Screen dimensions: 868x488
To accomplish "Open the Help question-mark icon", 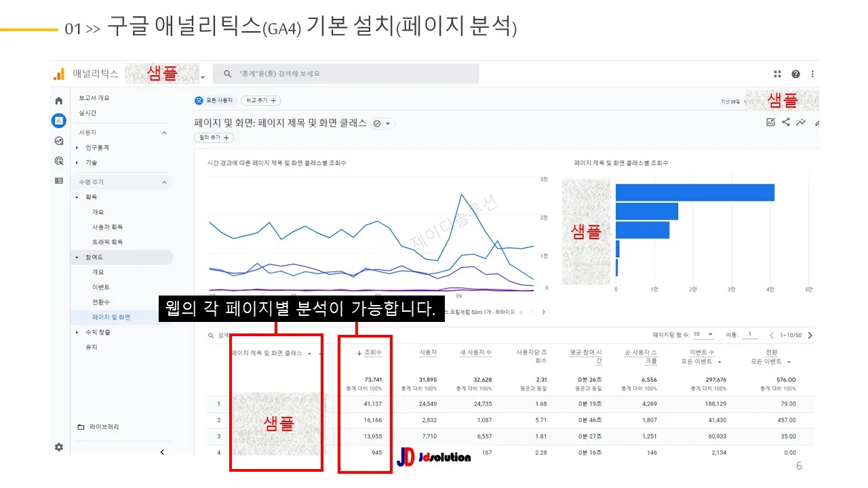I will [795, 74].
